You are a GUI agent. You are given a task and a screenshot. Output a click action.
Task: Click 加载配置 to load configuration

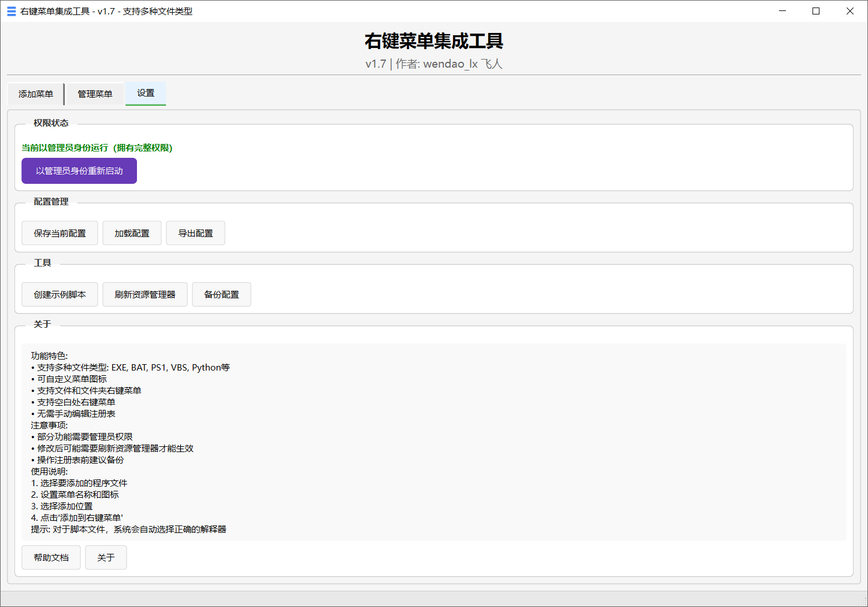132,233
